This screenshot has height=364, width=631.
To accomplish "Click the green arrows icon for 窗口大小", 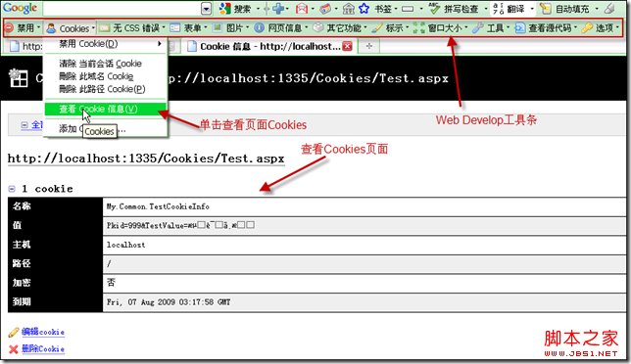I will coord(419,27).
